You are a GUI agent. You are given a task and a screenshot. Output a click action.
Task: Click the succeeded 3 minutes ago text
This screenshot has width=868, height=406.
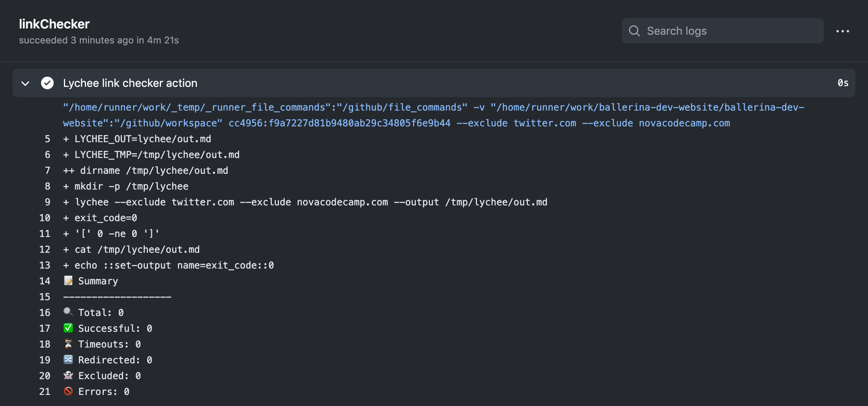point(99,40)
